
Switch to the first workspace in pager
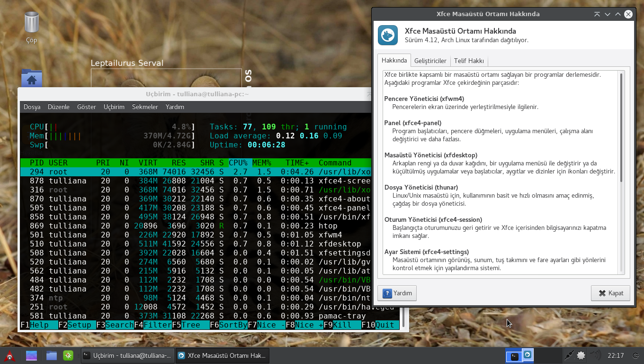(x=519, y=355)
